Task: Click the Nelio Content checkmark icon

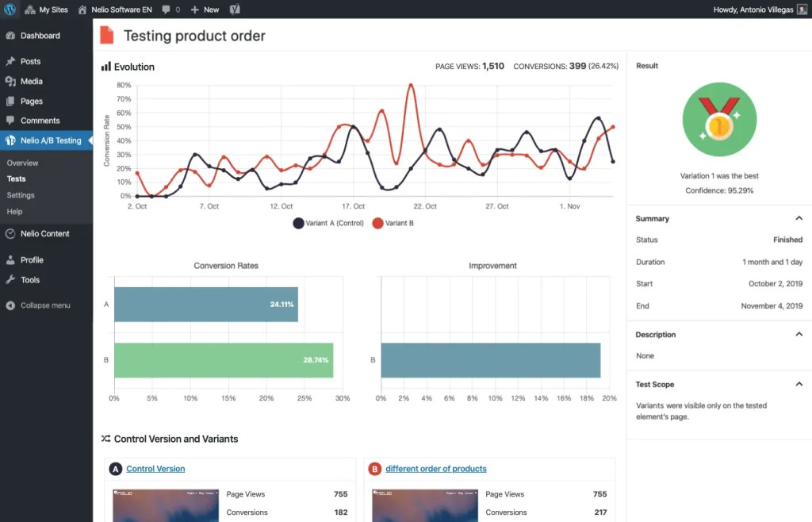Action: tap(10, 233)
